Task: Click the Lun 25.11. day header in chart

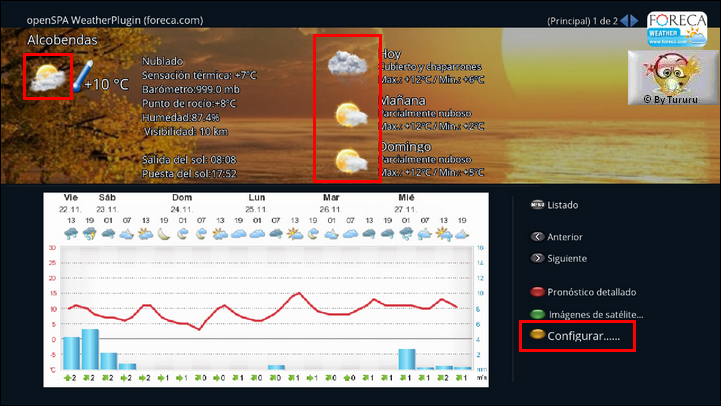Action: pos(256,203)
